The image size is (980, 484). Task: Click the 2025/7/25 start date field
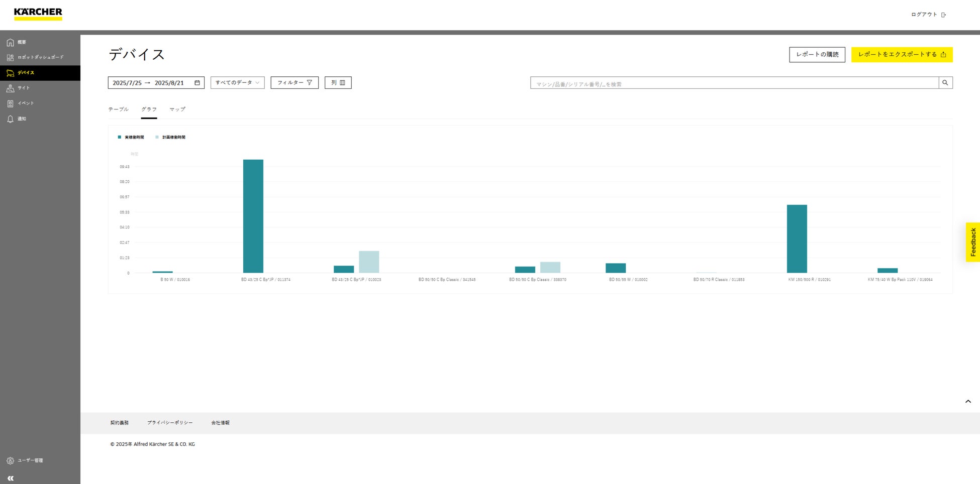(x=127, y=83)
